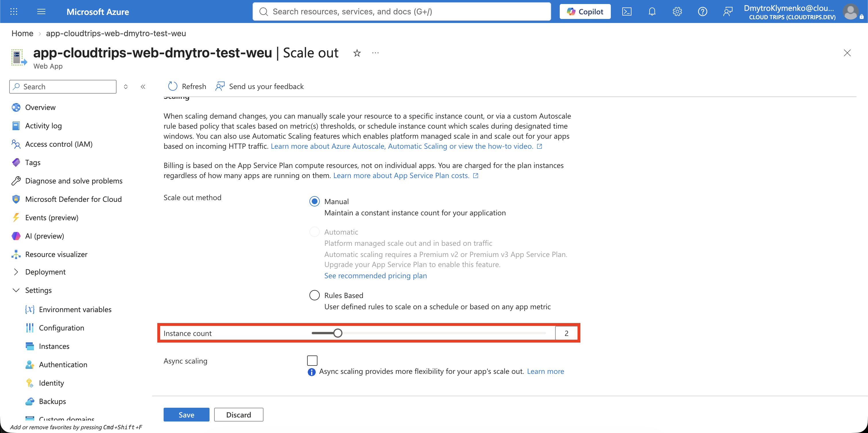868x433 pixels.
Task: Click the Backups cloud icon
Action: 30,401
